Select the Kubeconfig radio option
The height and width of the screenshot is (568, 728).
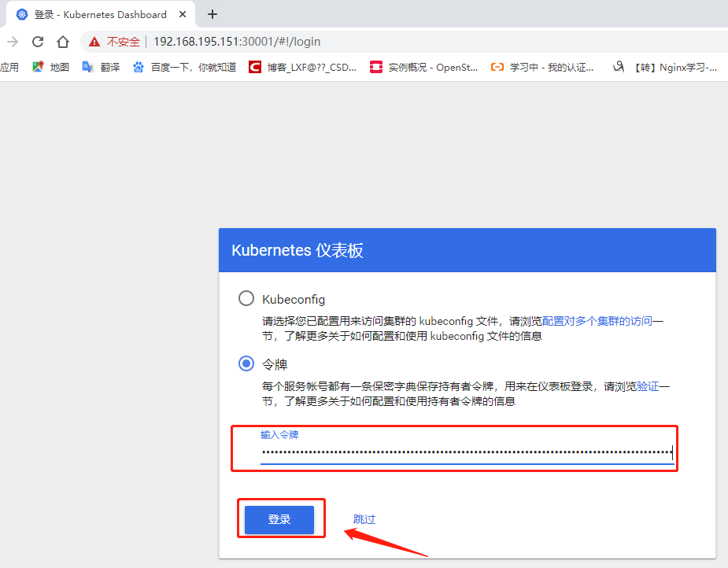click(246, 298)
